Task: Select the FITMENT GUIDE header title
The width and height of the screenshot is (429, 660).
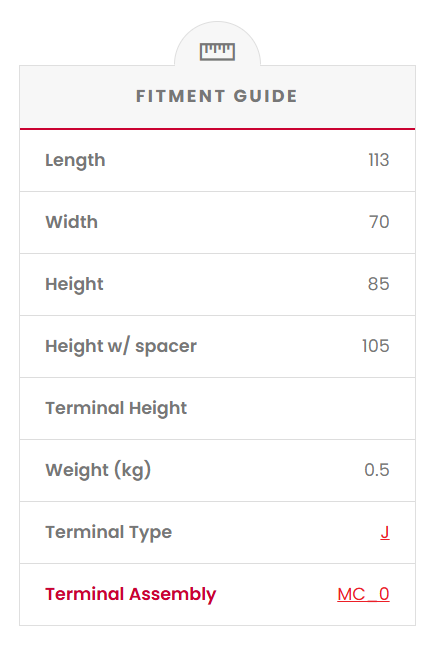Action: click(217, 96)
